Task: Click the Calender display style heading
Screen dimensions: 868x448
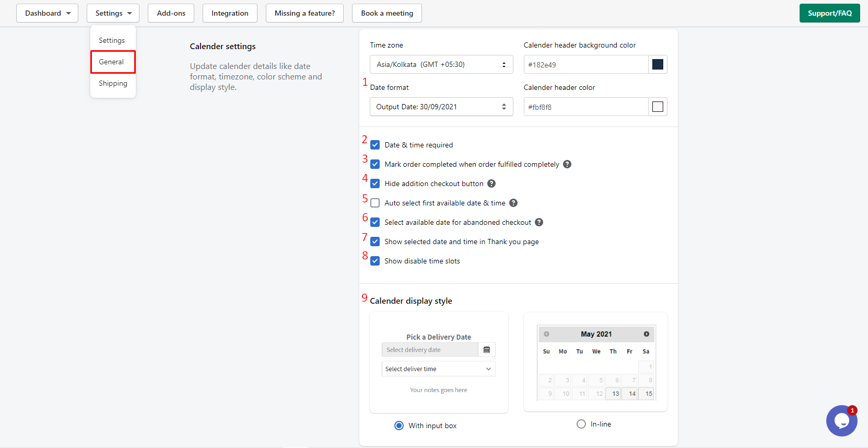Action: [x=411, y=301]
